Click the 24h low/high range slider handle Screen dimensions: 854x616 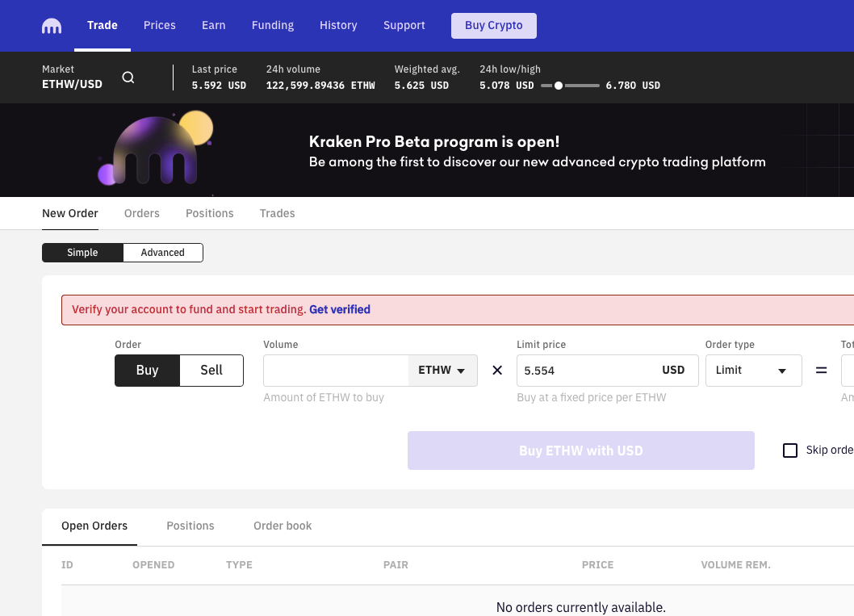click(x=559, y=86)
